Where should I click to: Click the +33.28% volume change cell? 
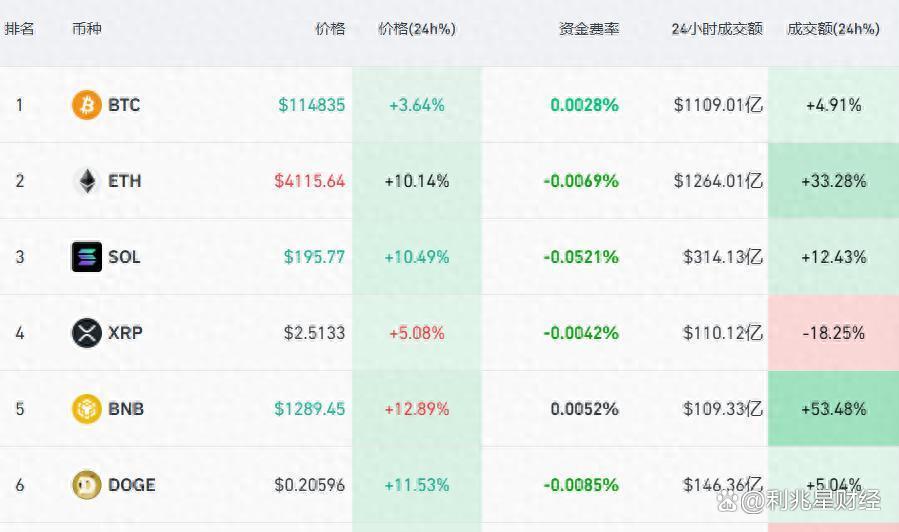[x=834, y=181]
